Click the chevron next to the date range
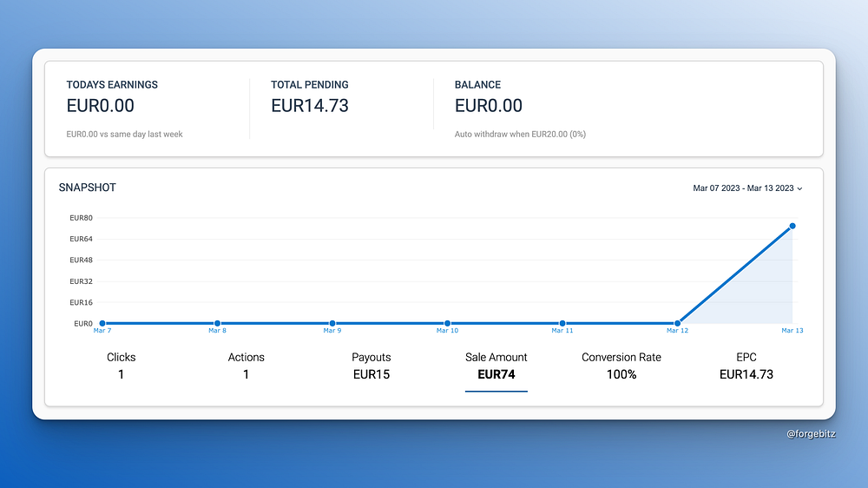 click(x=799, y=189)
